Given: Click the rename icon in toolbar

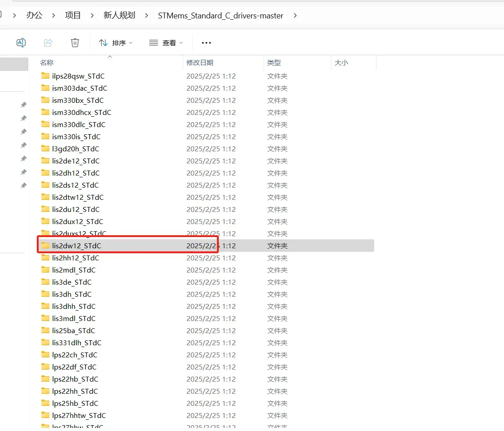Looking at the screenshot, I should coord(21,43).
